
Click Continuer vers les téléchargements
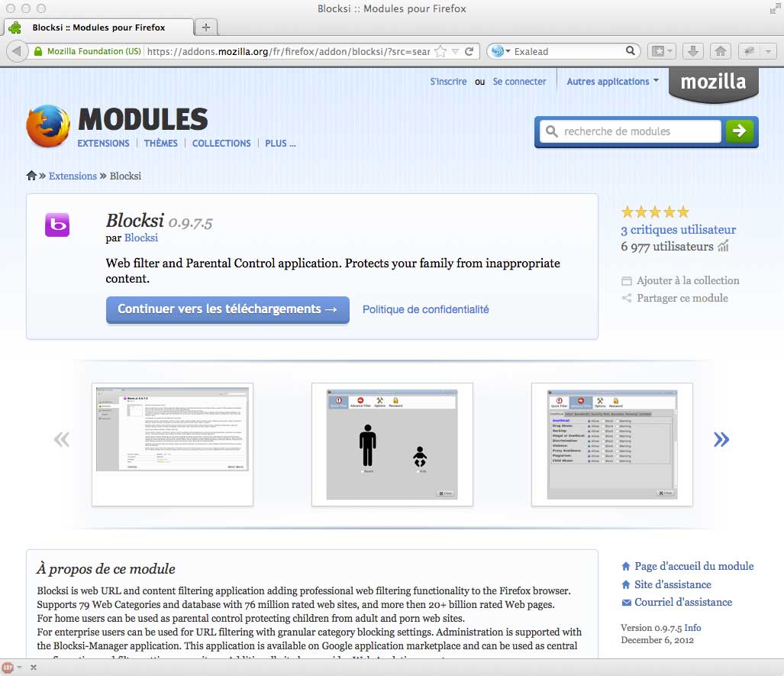[x=227, y=309]
